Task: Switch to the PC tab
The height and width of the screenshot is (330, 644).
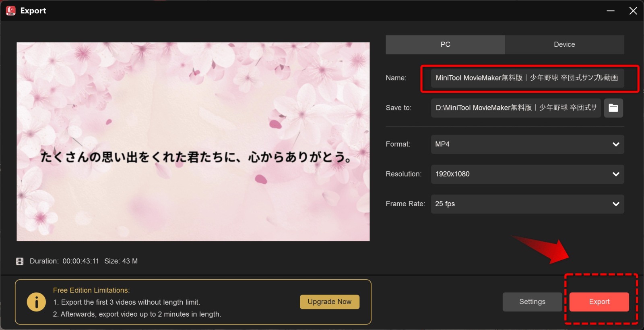Action: coord(445,45)
